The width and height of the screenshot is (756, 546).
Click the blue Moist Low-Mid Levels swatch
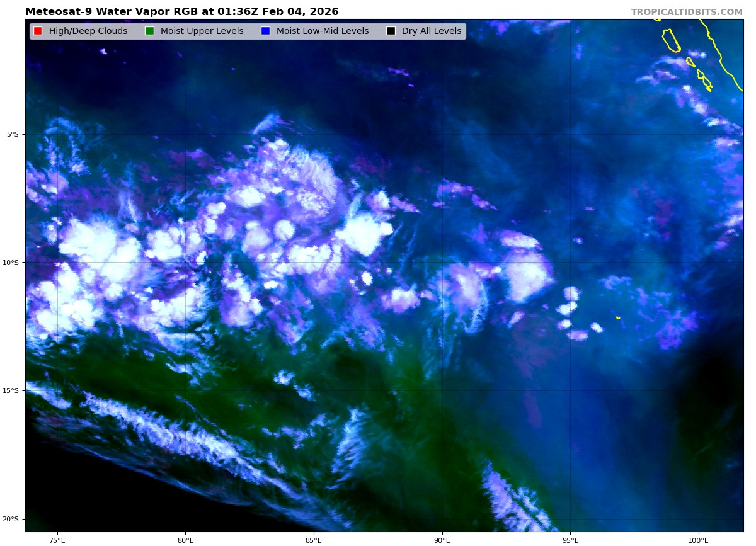265,31
